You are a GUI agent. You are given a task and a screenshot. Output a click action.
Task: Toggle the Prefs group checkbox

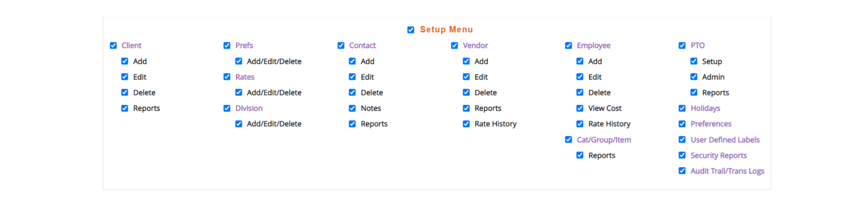pyautogui.click(x=227, y=45)
